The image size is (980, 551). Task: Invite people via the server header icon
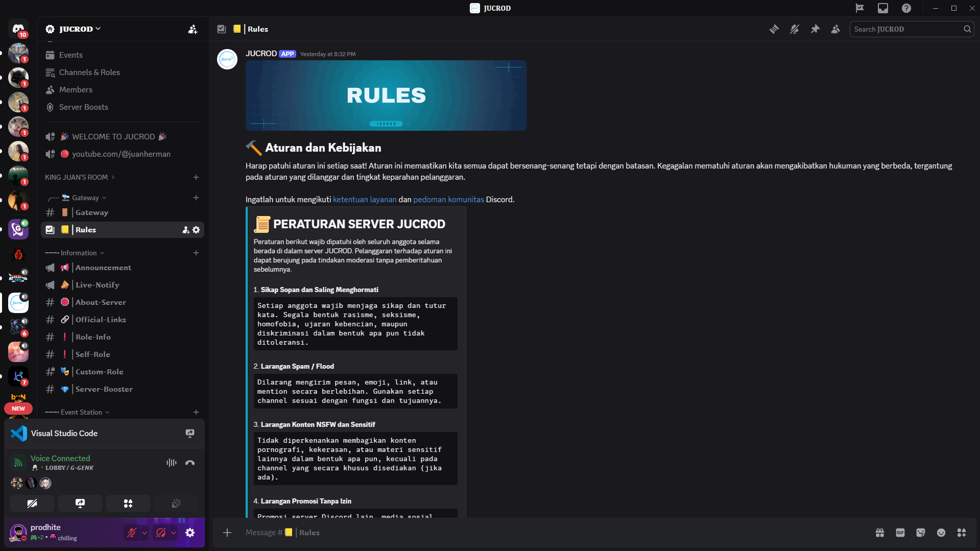point(193,29)
